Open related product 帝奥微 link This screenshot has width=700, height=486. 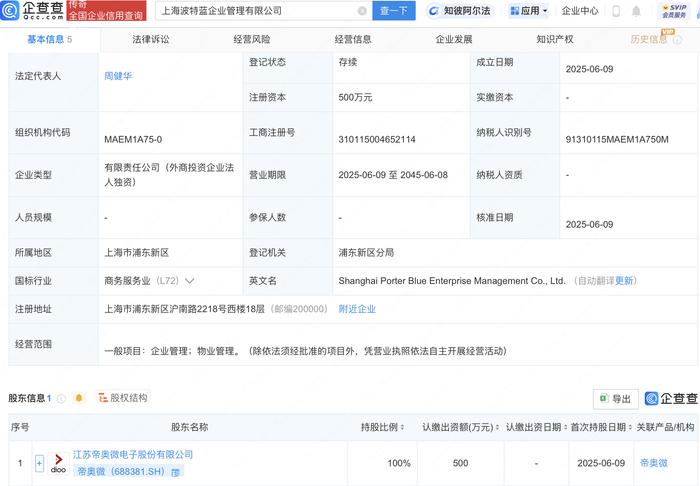point(654,463)
